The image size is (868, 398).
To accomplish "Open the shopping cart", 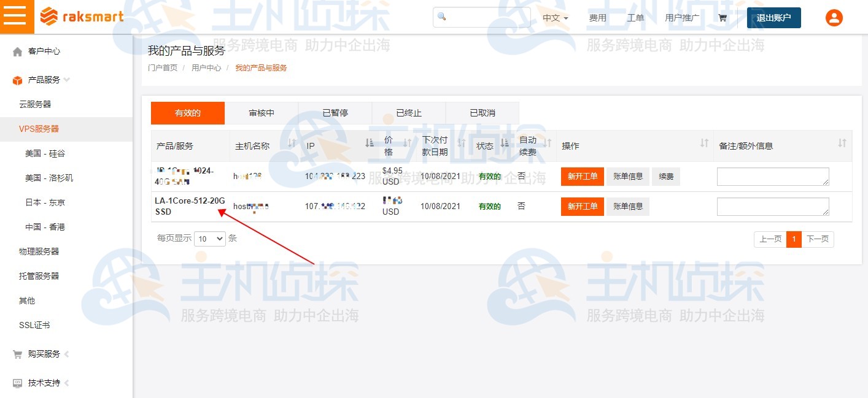I will tap(723, 18).
